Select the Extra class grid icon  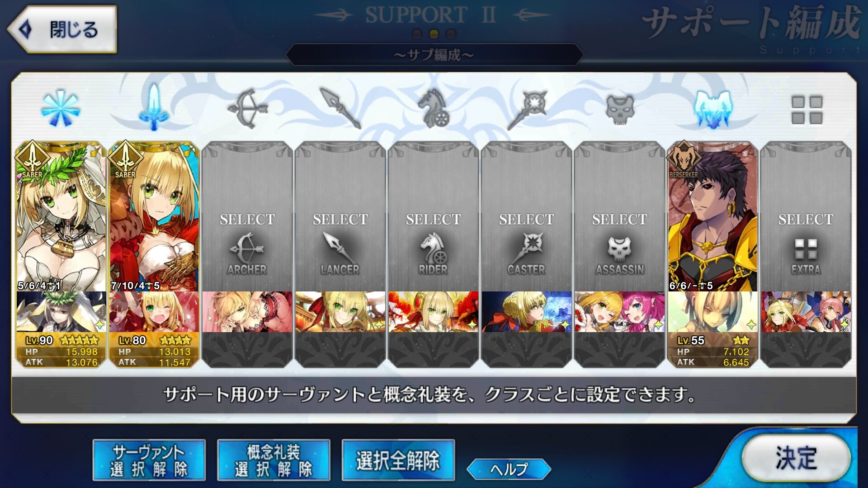point(807,109)
